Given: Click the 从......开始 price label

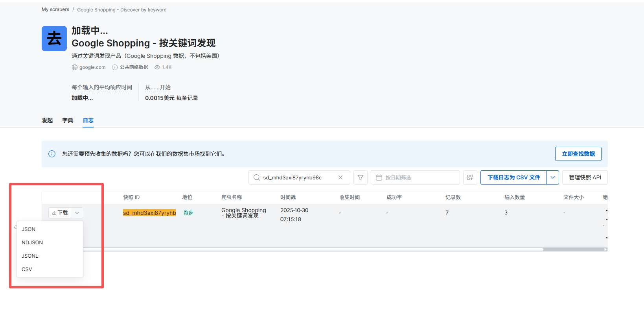Looking at the screenshot, I should 158,87.
